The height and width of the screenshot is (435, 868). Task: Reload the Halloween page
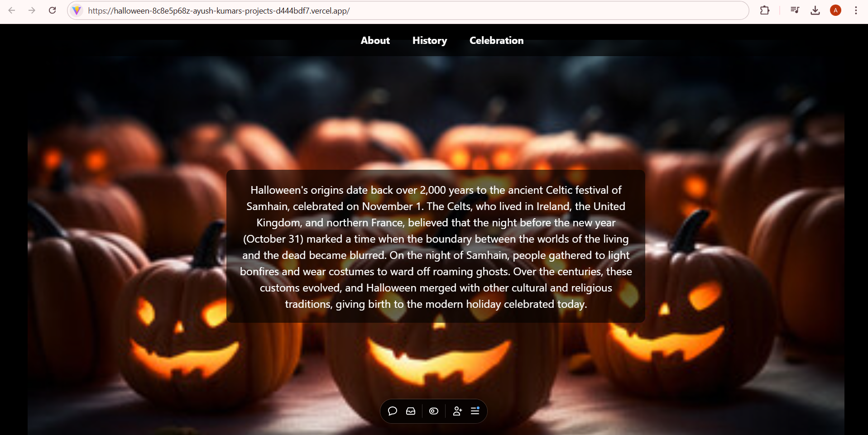53,10
